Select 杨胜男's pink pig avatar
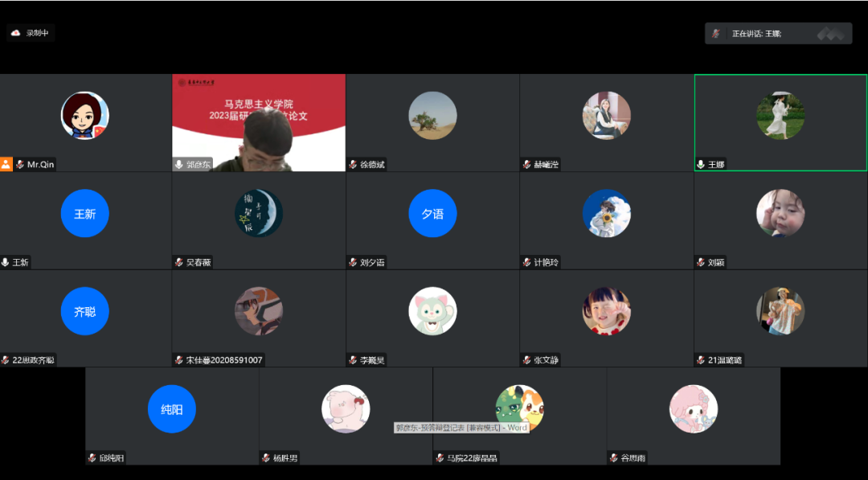The height and width of the screenshot is (480, 868). pyautogui.click(x=346, y=409)
